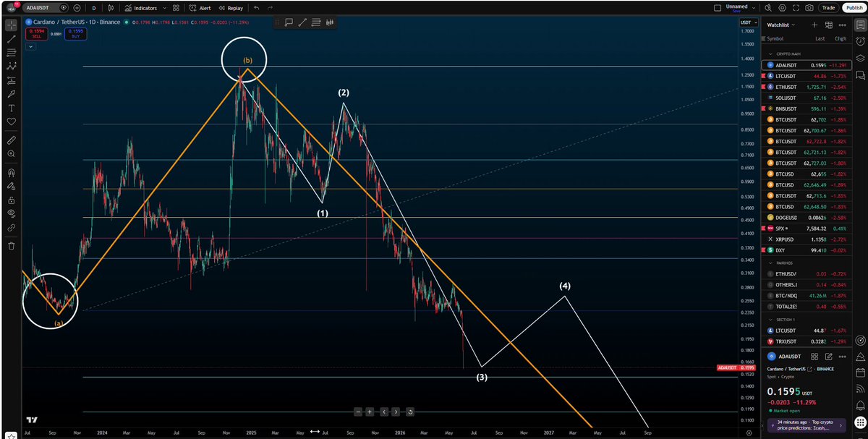Collapse the SECTION 1 watchlist section
The width and height of the screenshot is (868, 439).
(x=770, y=320)
